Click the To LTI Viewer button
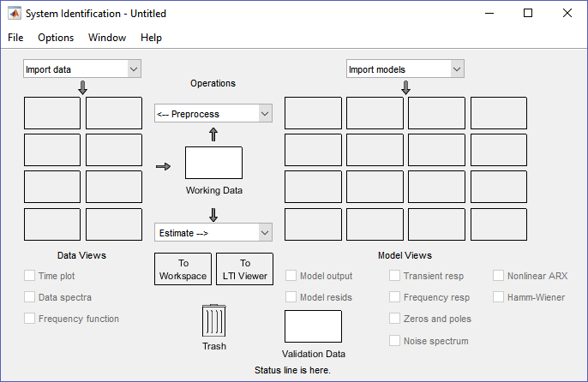 (244, 269)
